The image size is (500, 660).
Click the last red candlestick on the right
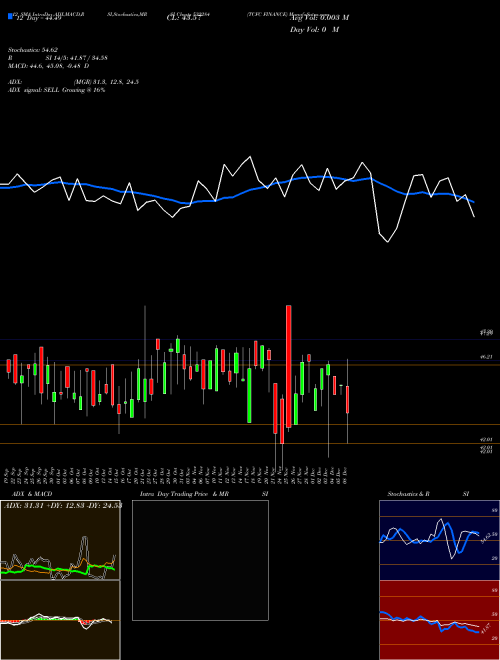(348, 399)
